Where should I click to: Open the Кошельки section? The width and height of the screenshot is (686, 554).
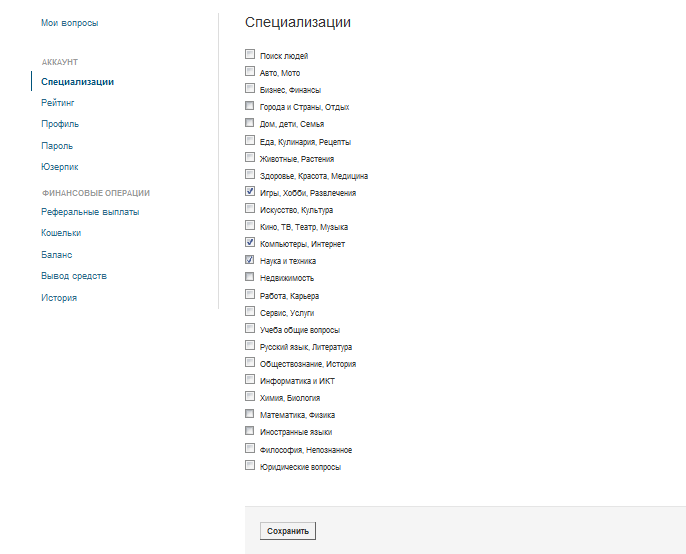point(61,233)
